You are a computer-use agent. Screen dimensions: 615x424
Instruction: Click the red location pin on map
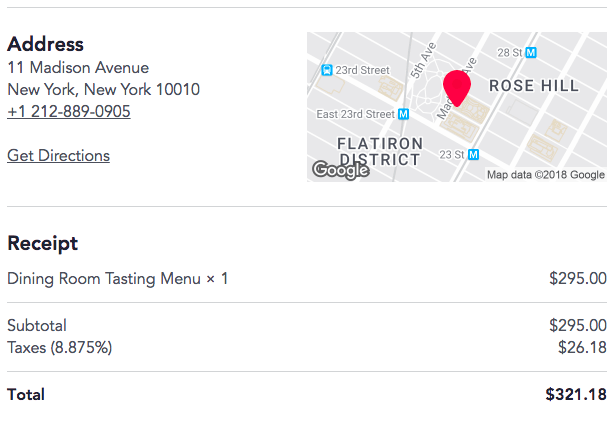point(457,88)
